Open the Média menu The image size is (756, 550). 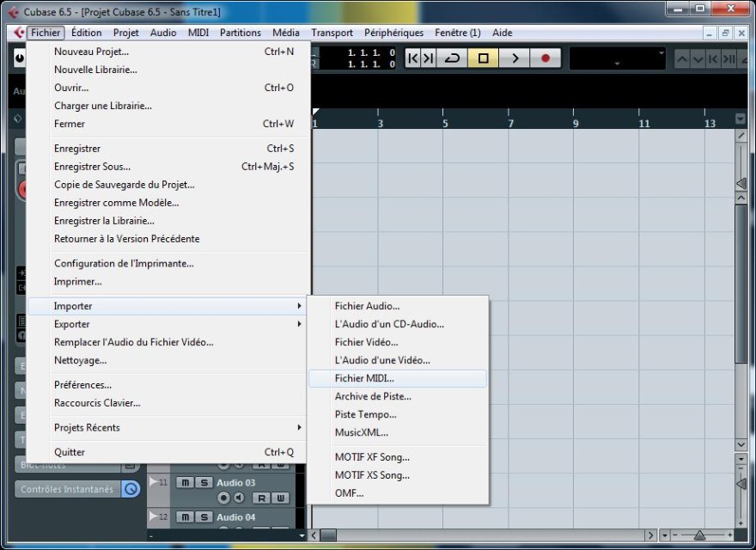(x=286, y=33)
